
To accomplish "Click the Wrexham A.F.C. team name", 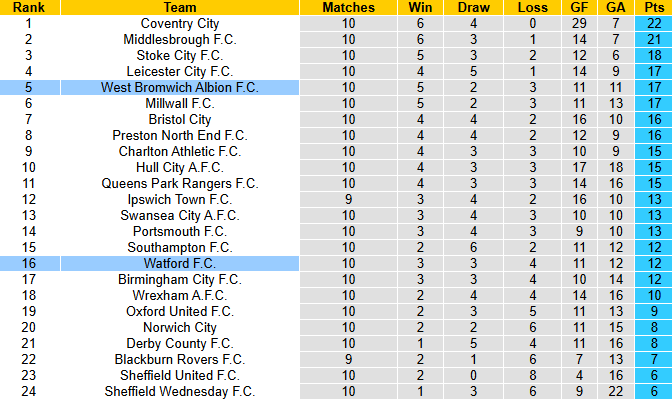I will 180,295.
